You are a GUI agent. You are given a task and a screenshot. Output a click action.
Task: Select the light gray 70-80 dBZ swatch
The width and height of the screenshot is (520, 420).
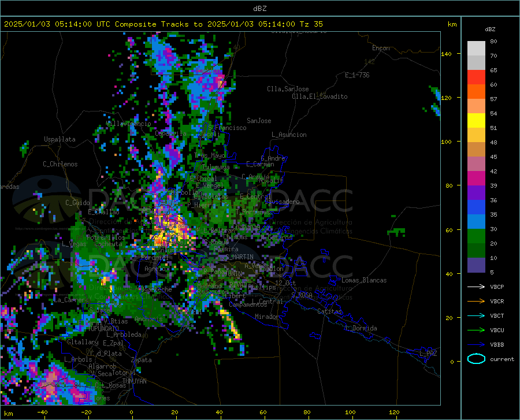point(476,49)
